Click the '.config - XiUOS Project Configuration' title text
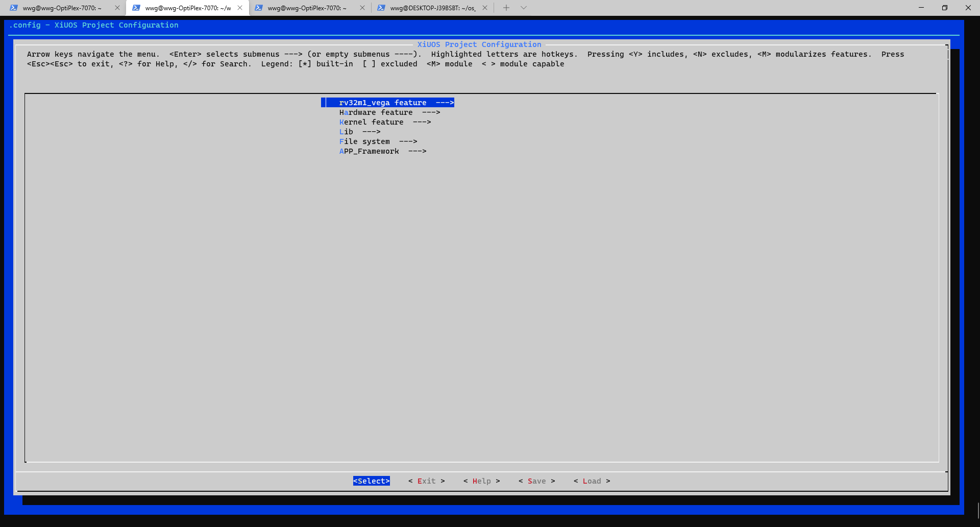Image resolution: width=980 pixels, height=527 pixels. coord(94,25)
